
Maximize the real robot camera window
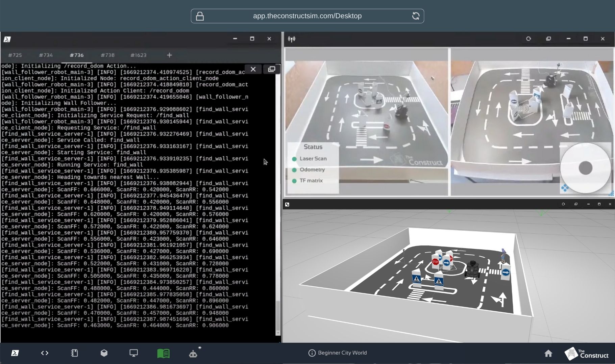(x=586, y=39)
